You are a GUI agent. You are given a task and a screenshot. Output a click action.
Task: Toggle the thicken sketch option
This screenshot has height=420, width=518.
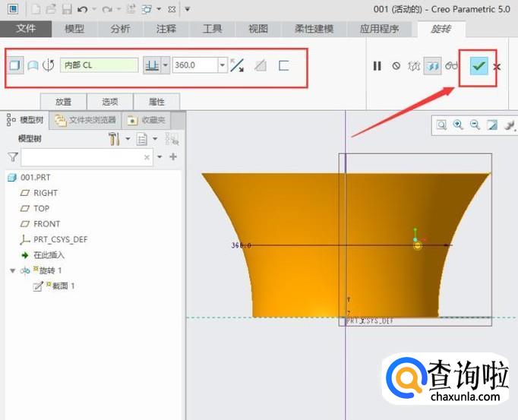pos(283,65)
